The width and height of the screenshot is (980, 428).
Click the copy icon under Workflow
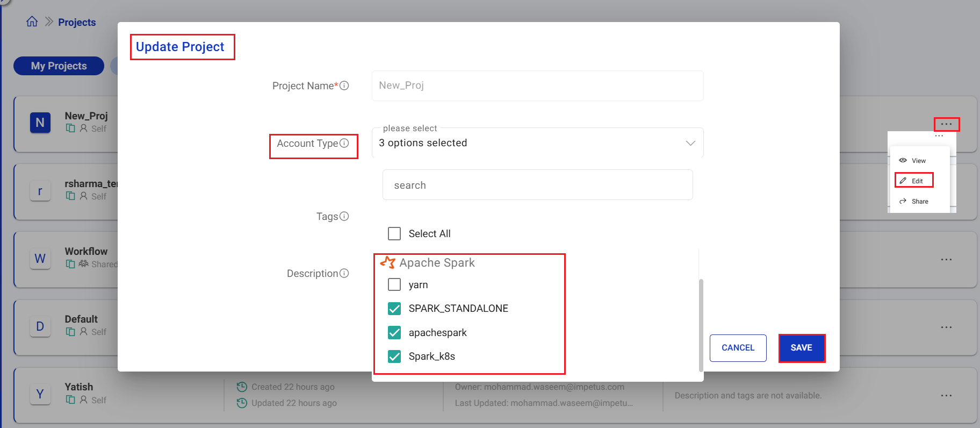[70, 264]
